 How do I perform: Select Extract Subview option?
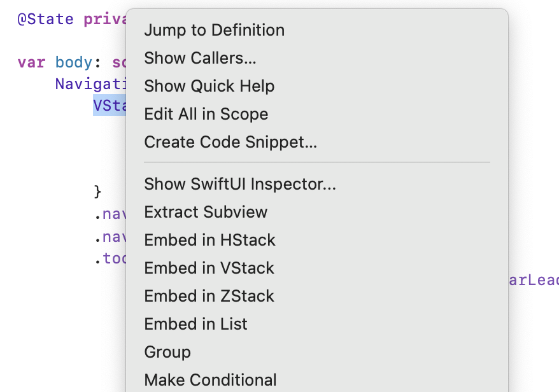pyautogui.click(x=317, y=212)
